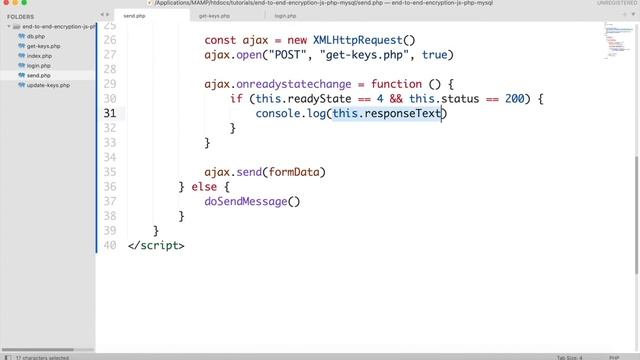Switch to the get-keys.php tab
Screen dimensions: 640x360
(214, 16)
